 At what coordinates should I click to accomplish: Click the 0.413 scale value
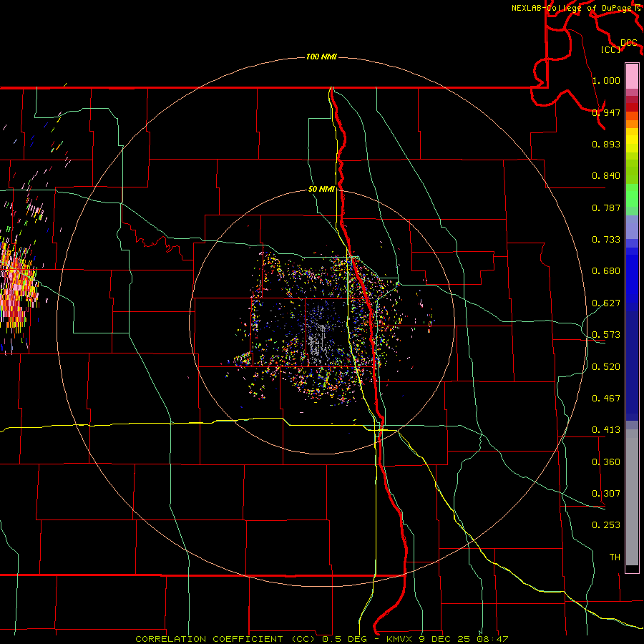pos(606,430)
